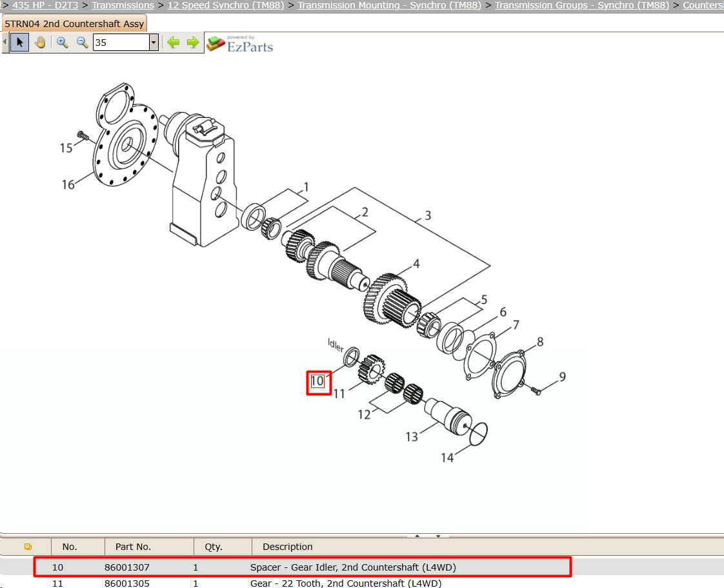The image size is (724, 588).
Task: Click the zoom value field showing 35
Action: point(121,43)
